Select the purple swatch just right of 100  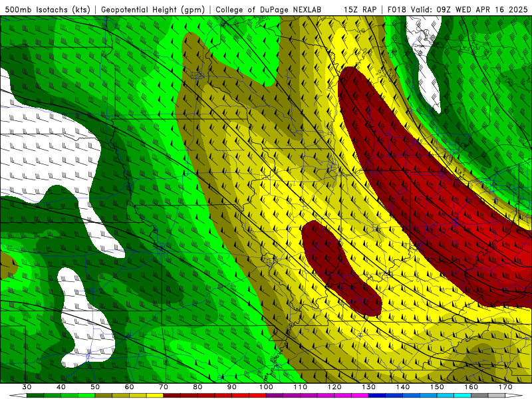click(x=275, y=396)
